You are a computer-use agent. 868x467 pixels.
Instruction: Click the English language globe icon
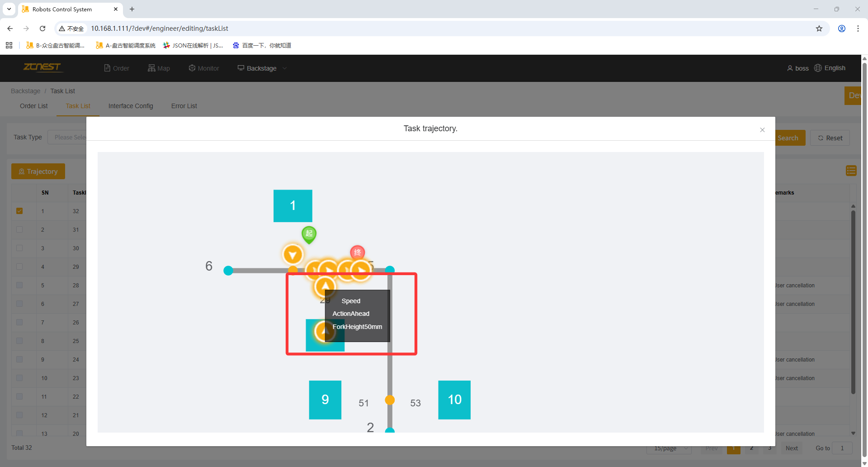coord(818,68)
